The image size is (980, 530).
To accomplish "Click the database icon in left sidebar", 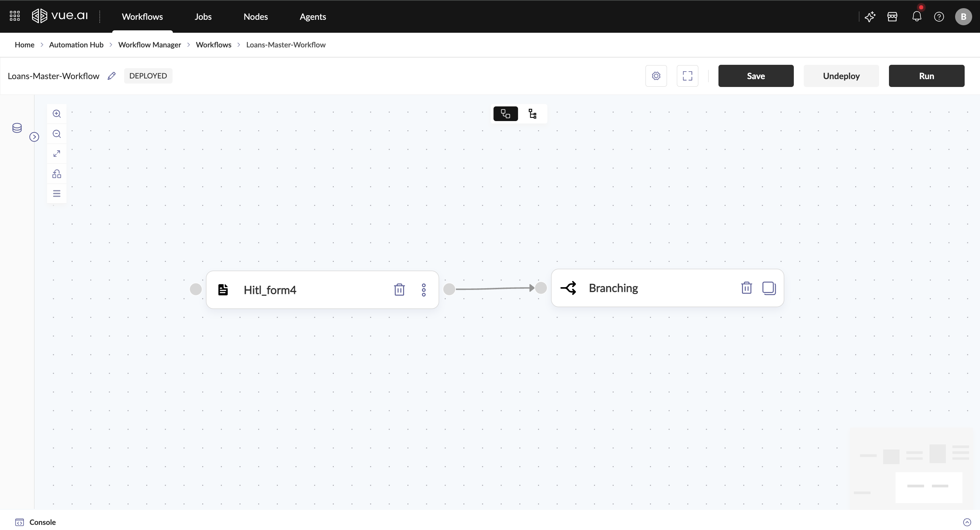I will coord(17,128).
